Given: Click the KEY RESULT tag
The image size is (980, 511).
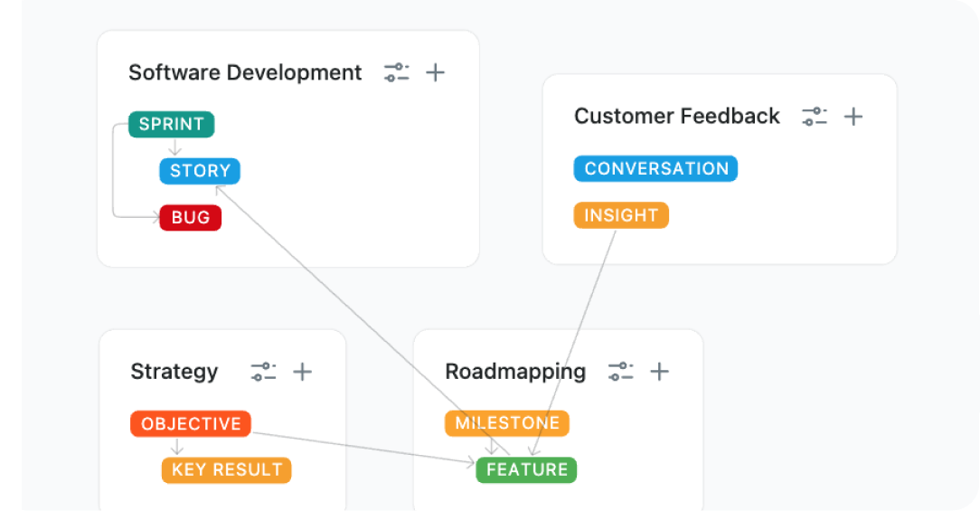Looking at the screenshot, I should point(227,470).
